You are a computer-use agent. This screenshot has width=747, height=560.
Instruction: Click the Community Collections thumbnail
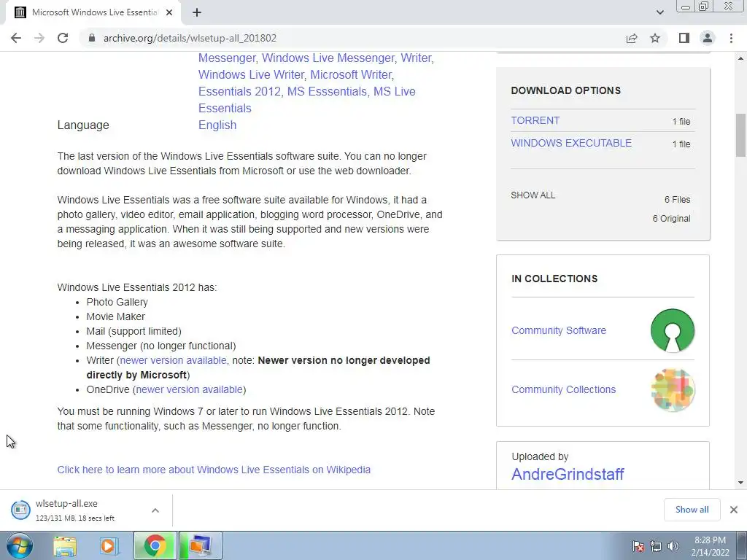point(672,389)
